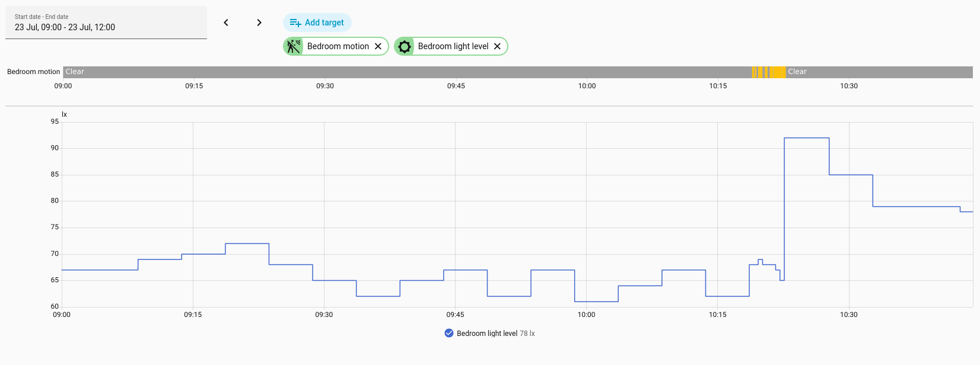This screenshot has width=980, height=365.
Task: Click the Bedroom motion timeline row label
Action: click(x=33, y=72)
